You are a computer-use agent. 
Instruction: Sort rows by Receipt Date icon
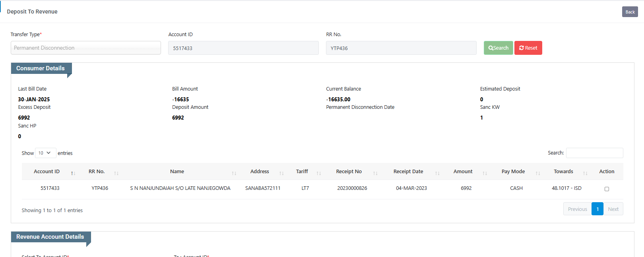[x=437, y=173]
